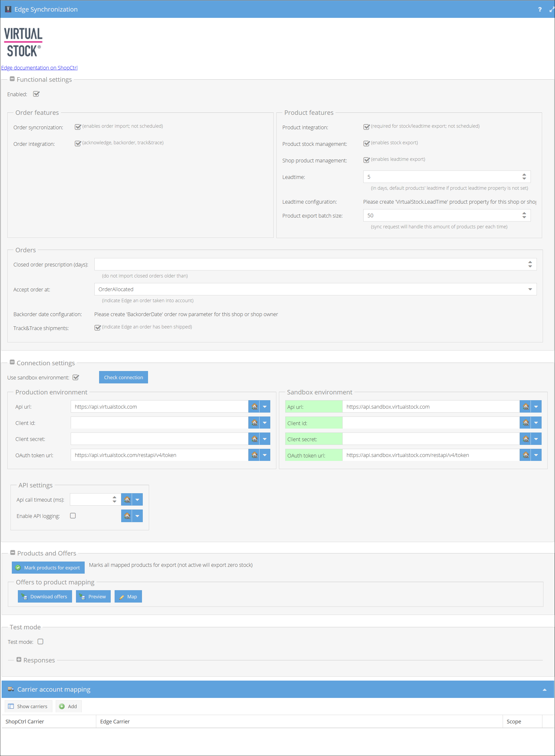The image size is (555, 756).
Task: Open dropdown arrow next to Enable API logging
Action: [138, 516]
